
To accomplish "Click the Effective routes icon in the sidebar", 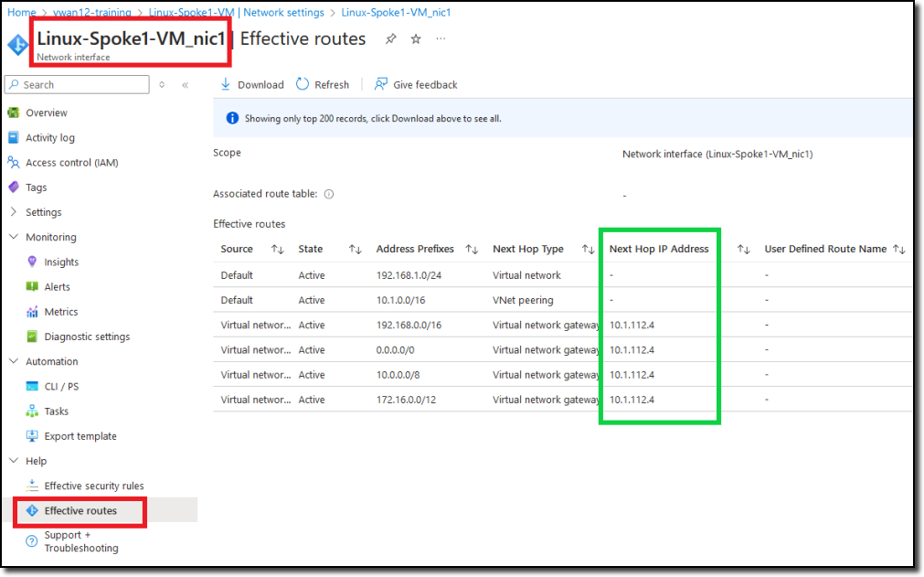I will [32, 510].
